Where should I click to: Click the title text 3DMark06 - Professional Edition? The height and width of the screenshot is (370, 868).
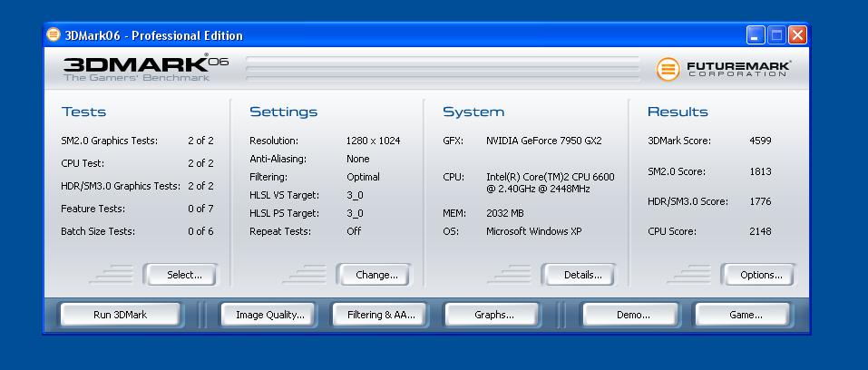coord(154,35)
